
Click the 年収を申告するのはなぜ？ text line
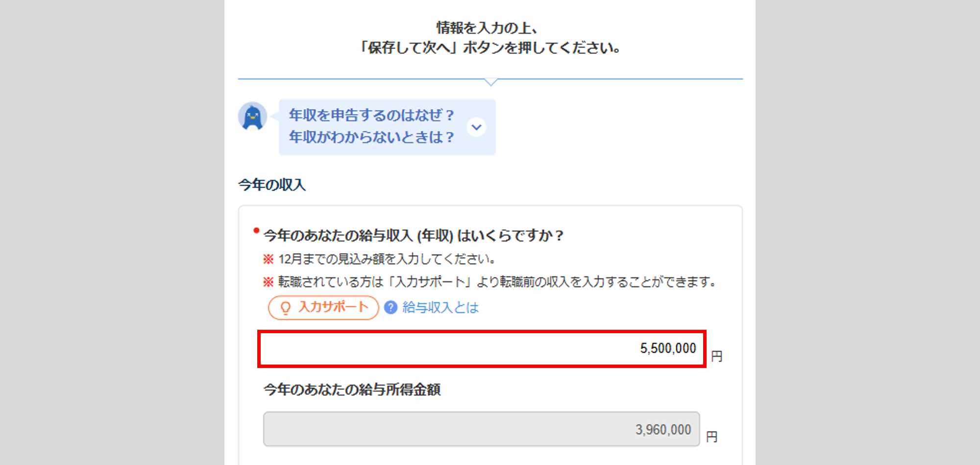click(371, 115)
